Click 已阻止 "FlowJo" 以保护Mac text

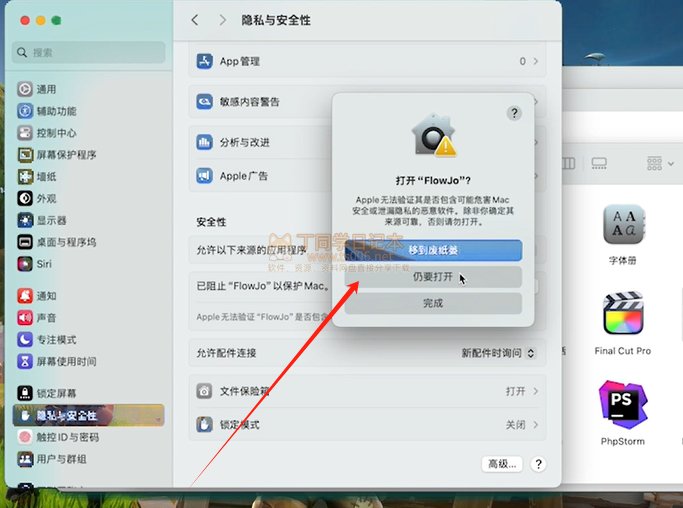coord(263,286)
